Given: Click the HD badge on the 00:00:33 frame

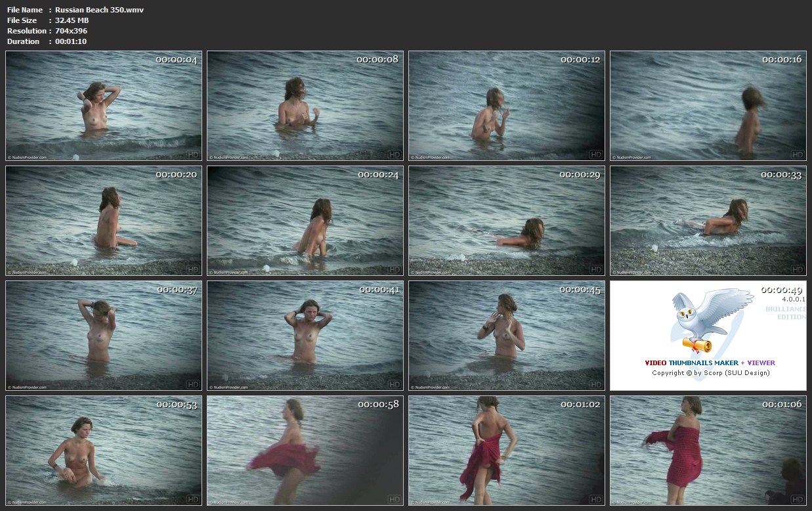Looking at the screenshot, I should pyautogui.click(x=797, y=269).
